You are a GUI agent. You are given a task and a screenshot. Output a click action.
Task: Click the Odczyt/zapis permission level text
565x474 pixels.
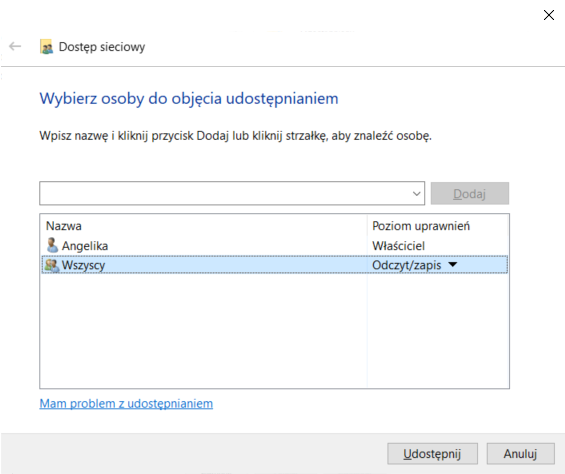pyautogui.click(x=406, y=265)
